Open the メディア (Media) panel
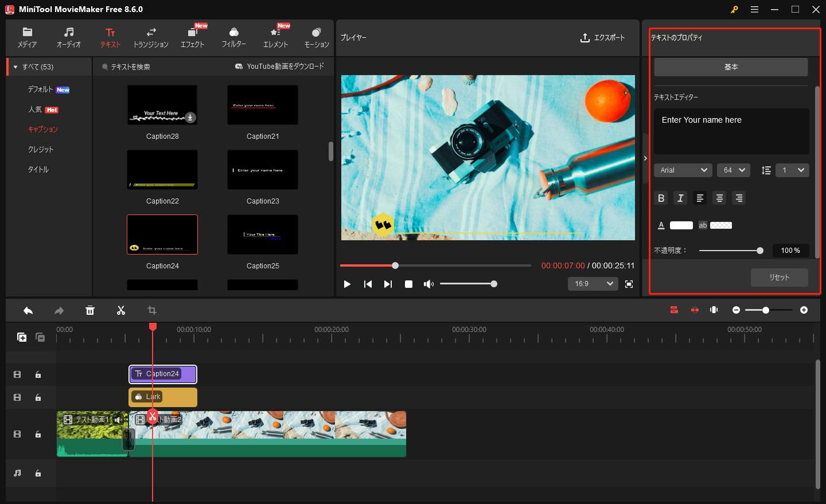This screenshot has width=826, height=504. point(27,36)
